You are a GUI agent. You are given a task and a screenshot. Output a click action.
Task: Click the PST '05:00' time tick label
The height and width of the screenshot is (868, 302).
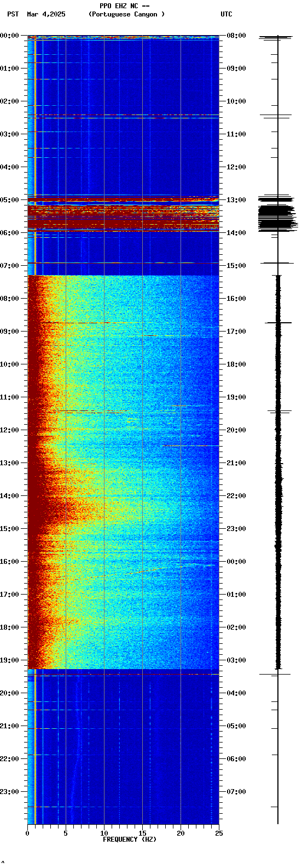pyautogui.click(x=9, y=200)
